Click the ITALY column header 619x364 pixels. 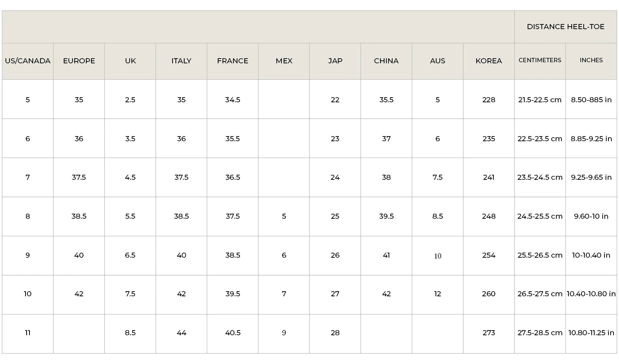pyautogui.click(x=181, y=61)
